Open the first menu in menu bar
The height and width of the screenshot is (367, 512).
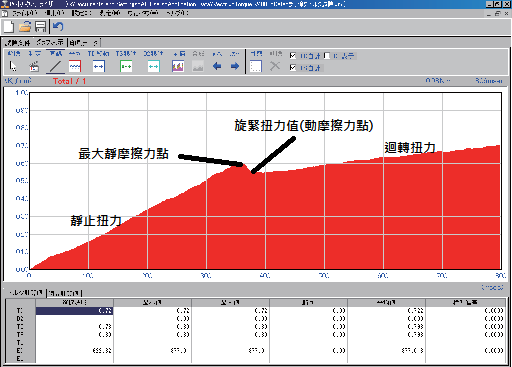tap(24, 13)
